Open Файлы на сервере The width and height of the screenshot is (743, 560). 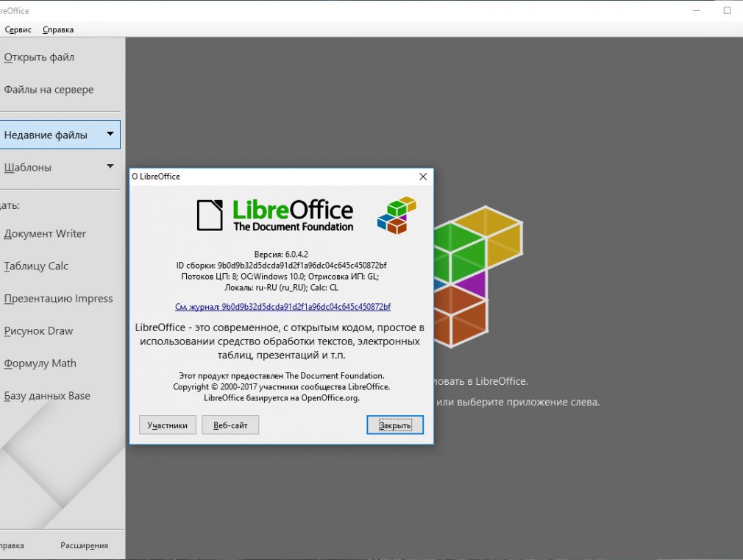[x=49, y=90]
